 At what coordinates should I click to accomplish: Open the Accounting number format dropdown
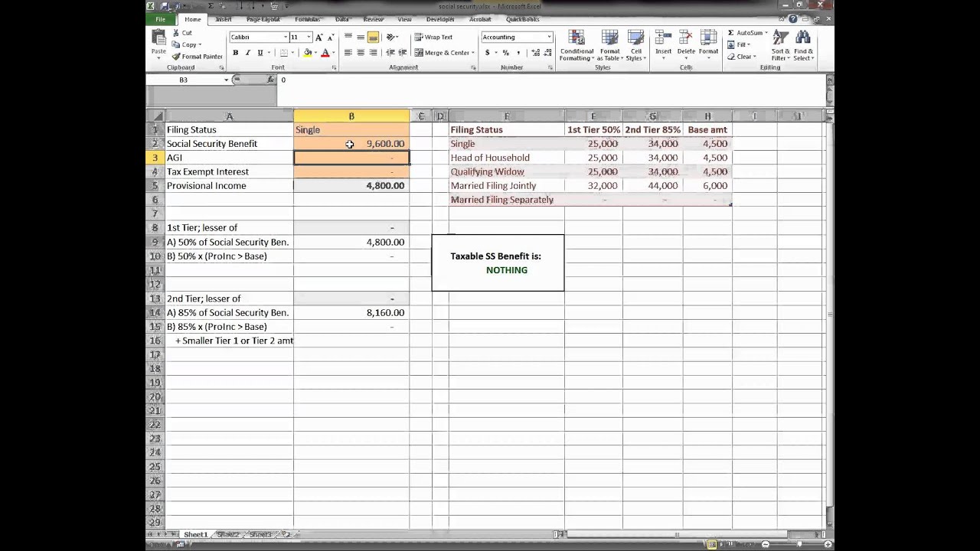[x=549, y=37]
